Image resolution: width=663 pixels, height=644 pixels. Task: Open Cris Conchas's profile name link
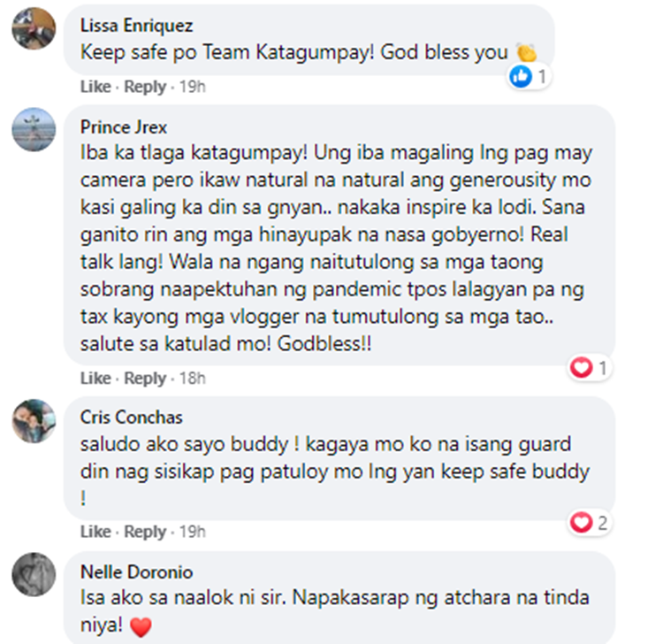132,418
